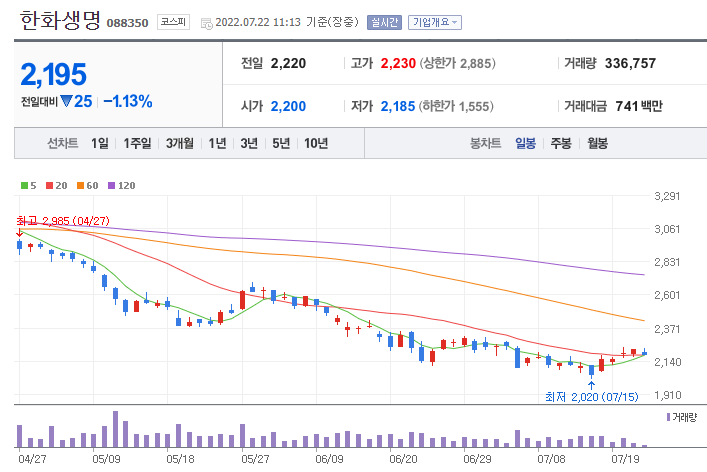Select the 5년 line chart period
The height and width of the screenshot is (472, 707).
point(281,143)
